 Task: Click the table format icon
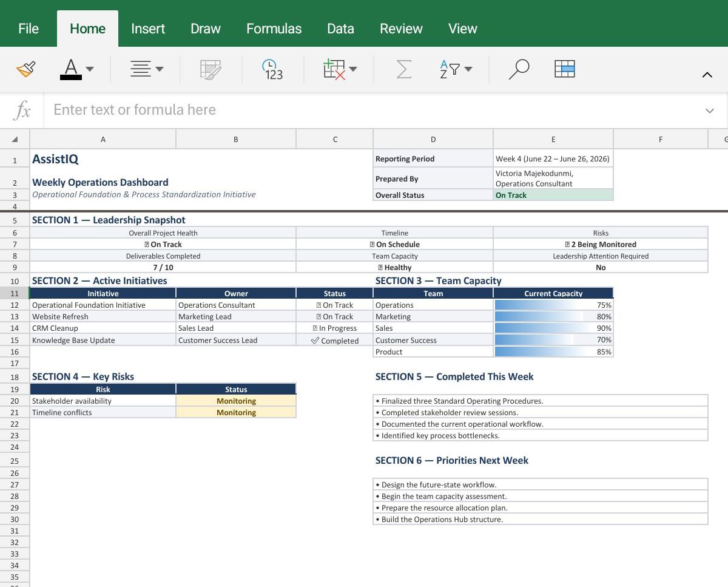point(565,69)
